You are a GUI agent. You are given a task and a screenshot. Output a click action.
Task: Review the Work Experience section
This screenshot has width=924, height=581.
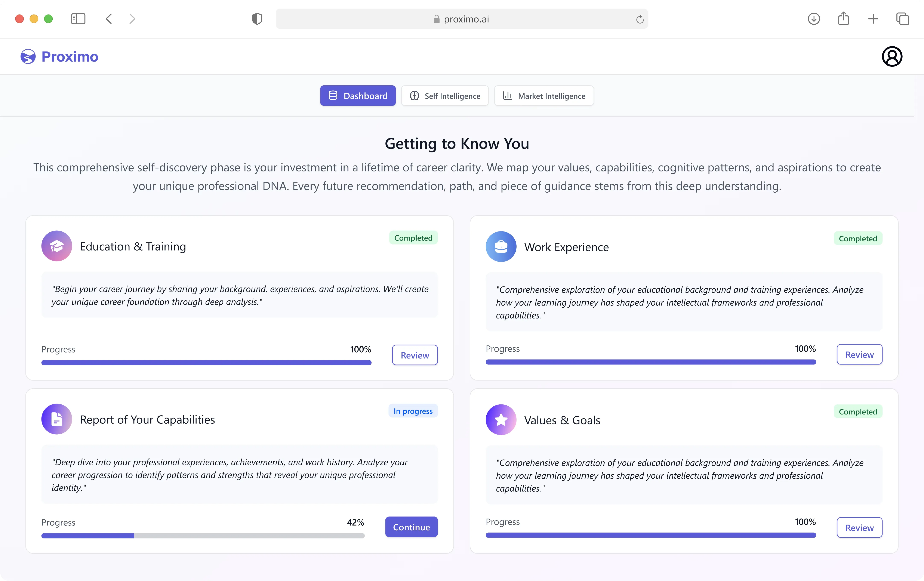click(x=859, y=355)
